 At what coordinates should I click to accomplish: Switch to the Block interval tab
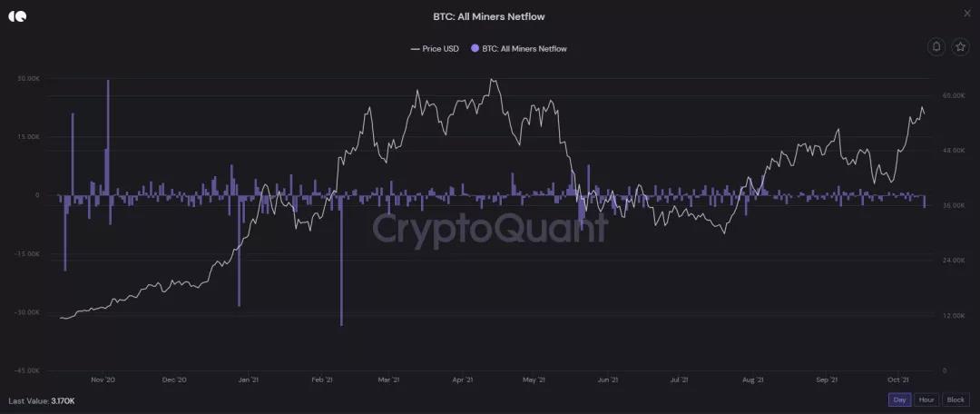tap(955, 399)
